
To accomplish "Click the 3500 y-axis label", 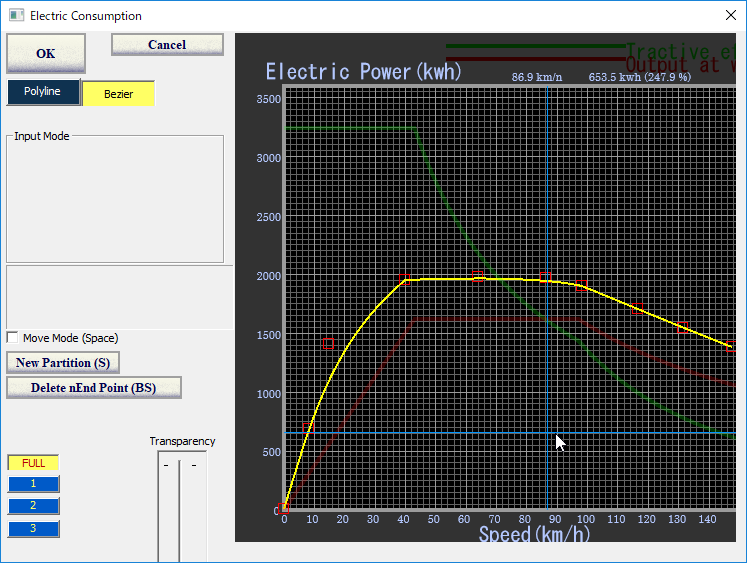I will (x=269, y=99).
